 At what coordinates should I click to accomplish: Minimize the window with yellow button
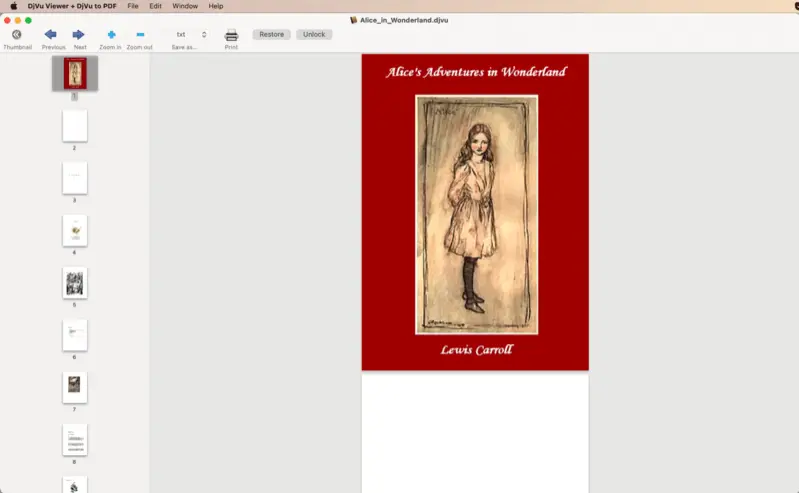18,20
